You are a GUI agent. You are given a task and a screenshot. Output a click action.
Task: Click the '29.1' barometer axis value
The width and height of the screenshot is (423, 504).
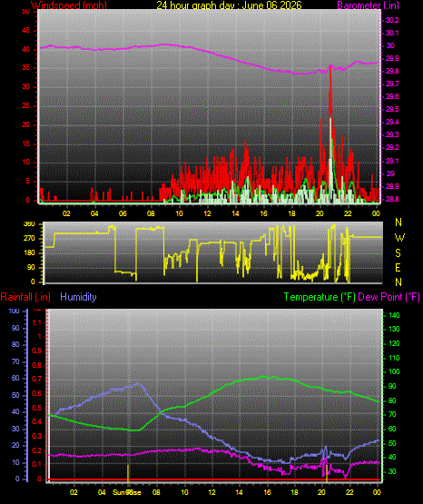pyautogui.click(x=392, y=161)
